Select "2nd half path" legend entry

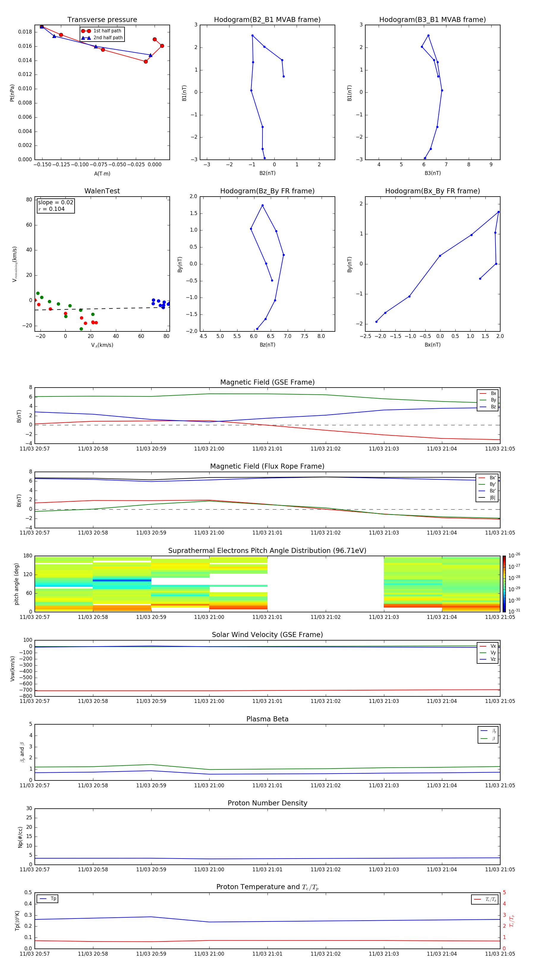pos(102,38)
